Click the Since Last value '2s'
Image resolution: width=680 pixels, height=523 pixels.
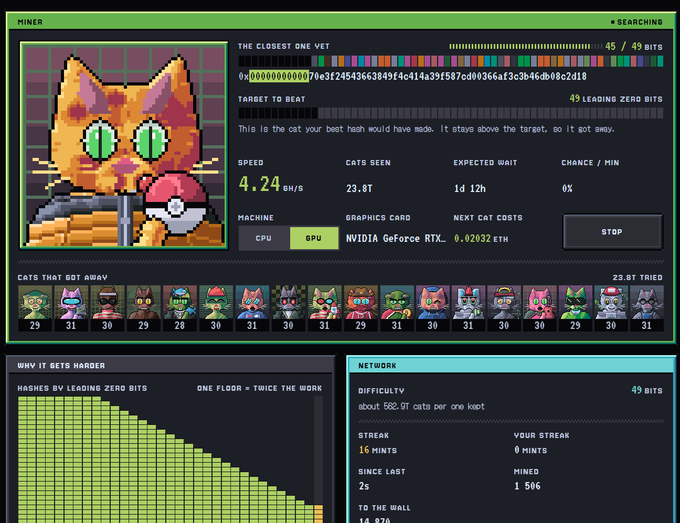pyautogui.click(x=364, y=486)
